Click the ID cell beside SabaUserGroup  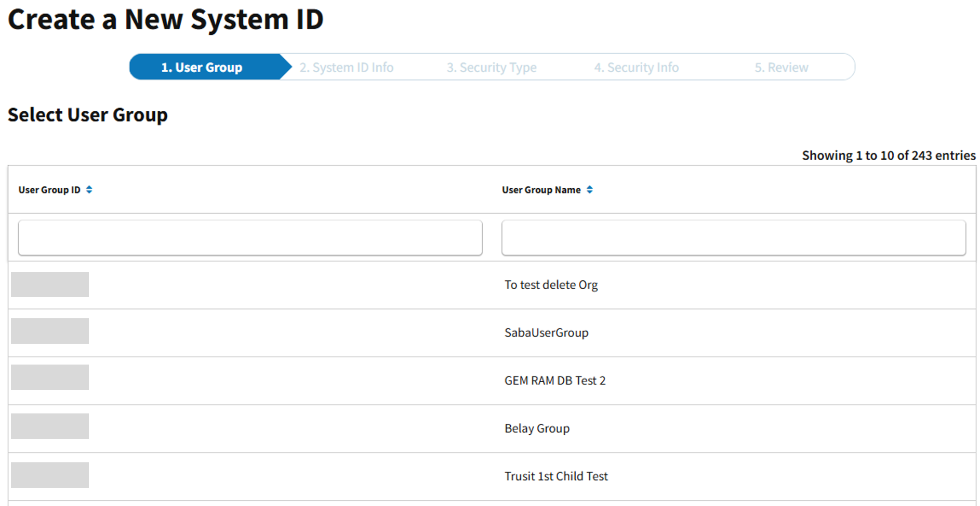tap(50, 331)
